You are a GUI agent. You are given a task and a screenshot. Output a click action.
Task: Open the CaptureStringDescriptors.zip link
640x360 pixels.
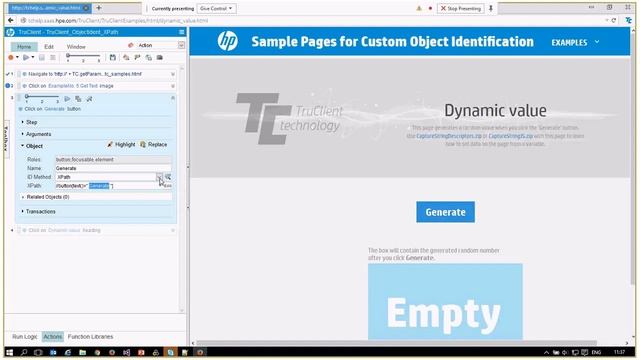(449, 136)
